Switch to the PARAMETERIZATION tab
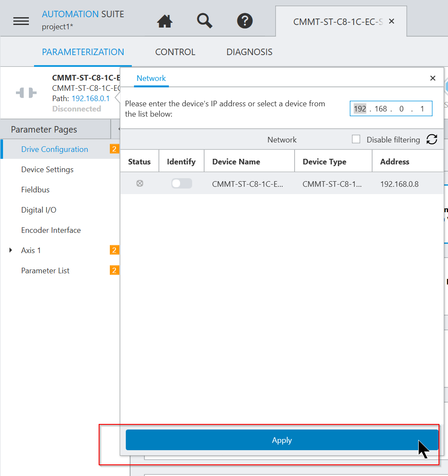The width and height of the screenshot is (448, 476). click(83, 52)
